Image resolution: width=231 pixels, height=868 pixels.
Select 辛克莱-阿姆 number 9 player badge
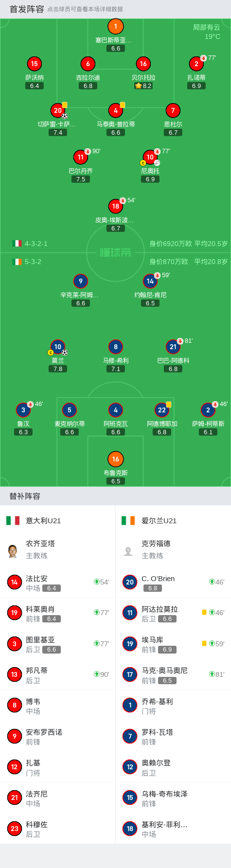[81, 281]
